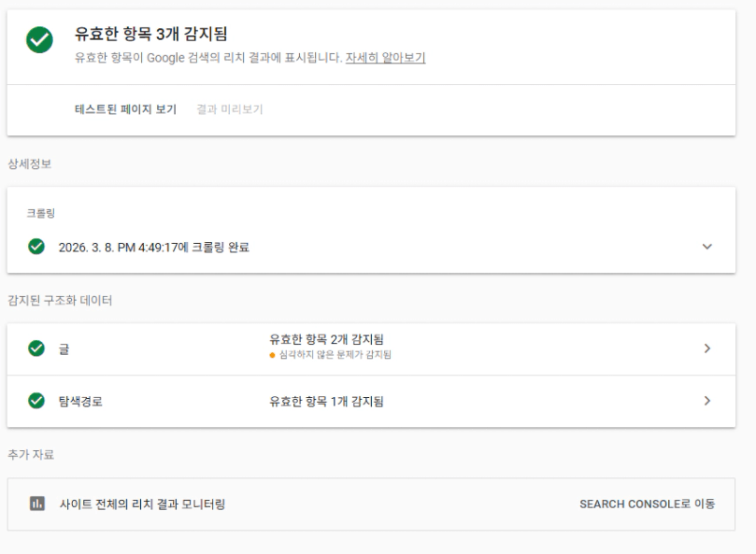Image resolution: width=756 pixels, height=554 pixels.
Task: Select 테스트된 페이지 보기
Action: [125, 109]
